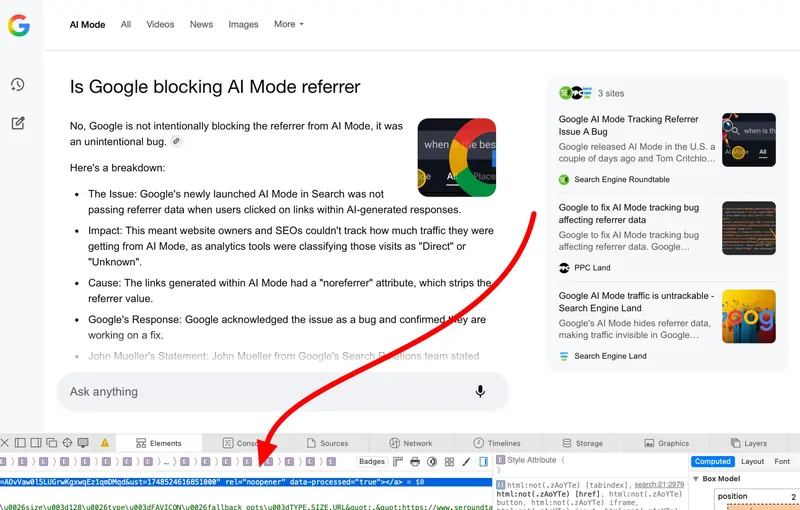
Task: Click the Badges button
Action: coord(372,462)
